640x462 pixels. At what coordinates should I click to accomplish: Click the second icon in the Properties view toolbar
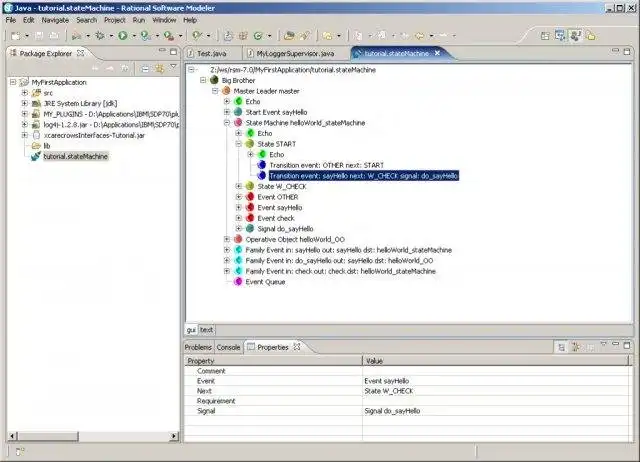coord(576,347)
